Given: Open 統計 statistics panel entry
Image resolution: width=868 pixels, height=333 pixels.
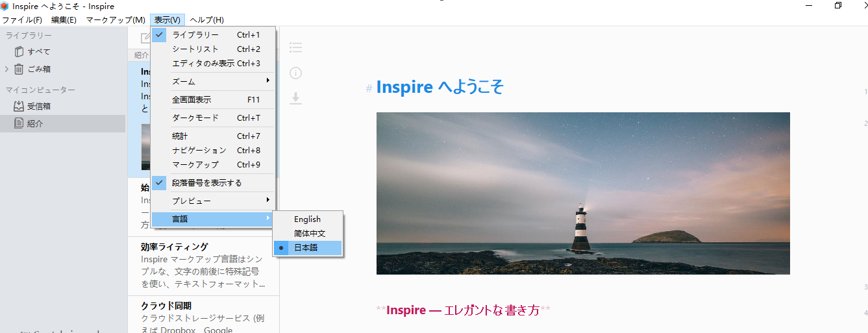Looking at the screenshot, I should pyautogui.click(x=213, y=136).
